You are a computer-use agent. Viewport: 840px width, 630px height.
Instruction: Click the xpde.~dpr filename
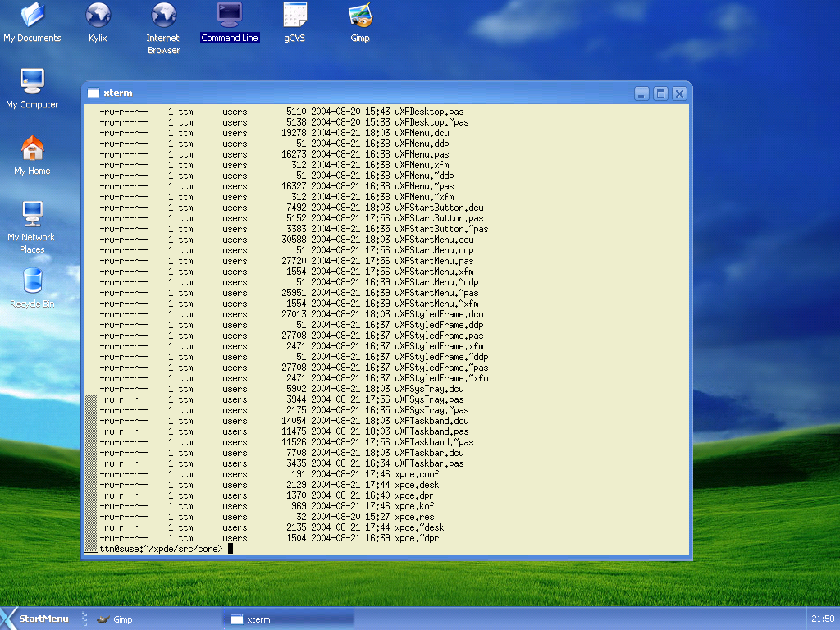coord(417,538)
